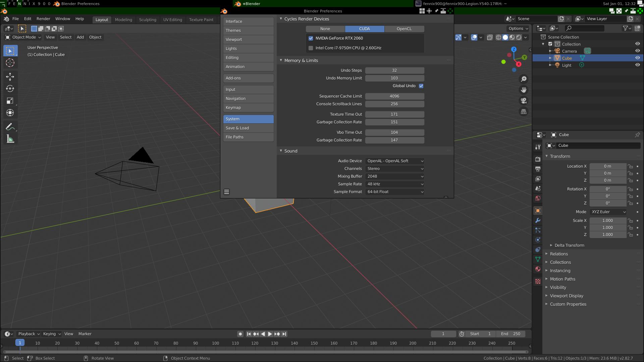Toggle the timeline auto-keying record button

[240, 334]
